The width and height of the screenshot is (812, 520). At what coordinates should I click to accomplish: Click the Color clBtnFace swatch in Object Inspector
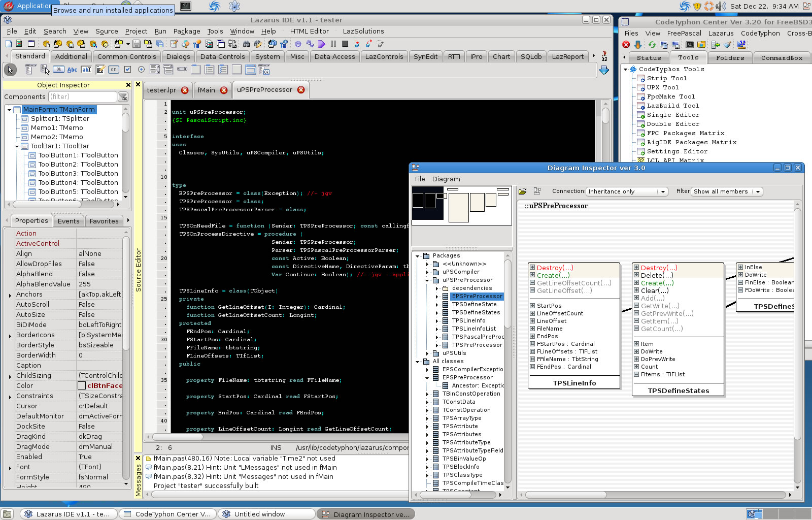click(82, 386)
